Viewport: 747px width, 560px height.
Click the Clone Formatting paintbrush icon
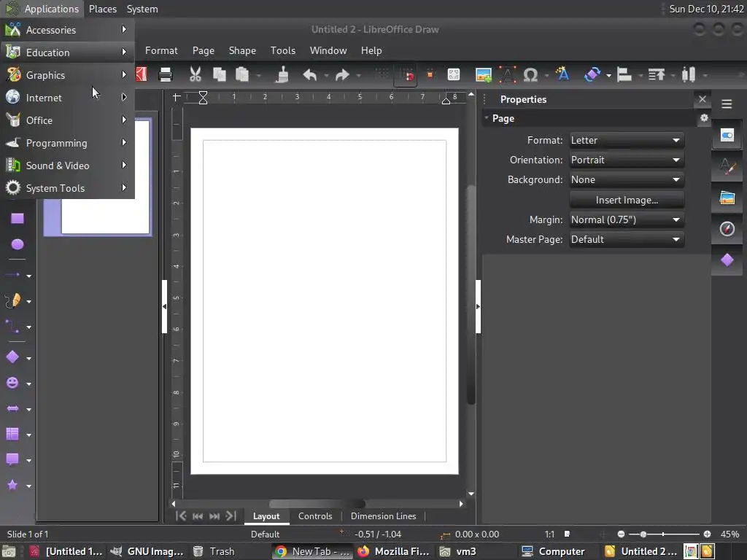(x=283, y=75)
